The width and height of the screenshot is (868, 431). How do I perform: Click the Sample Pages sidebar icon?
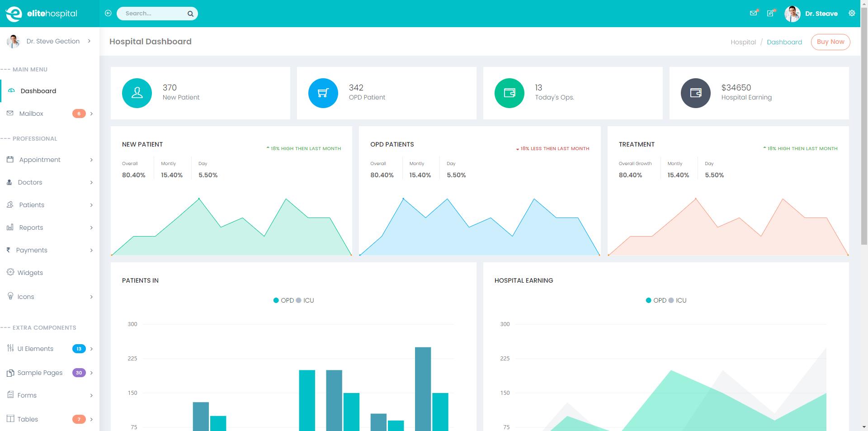point(10,373)
